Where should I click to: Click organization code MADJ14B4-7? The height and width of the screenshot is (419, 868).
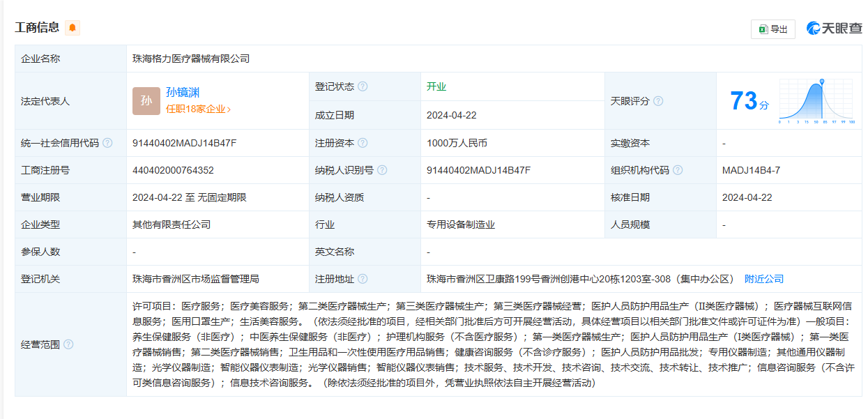(751, 170)
